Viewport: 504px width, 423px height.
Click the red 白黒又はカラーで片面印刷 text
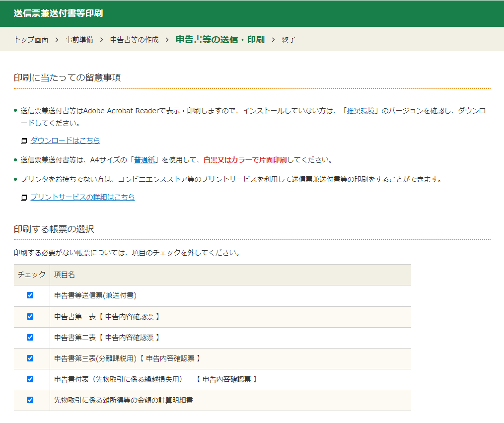[245, 160]
